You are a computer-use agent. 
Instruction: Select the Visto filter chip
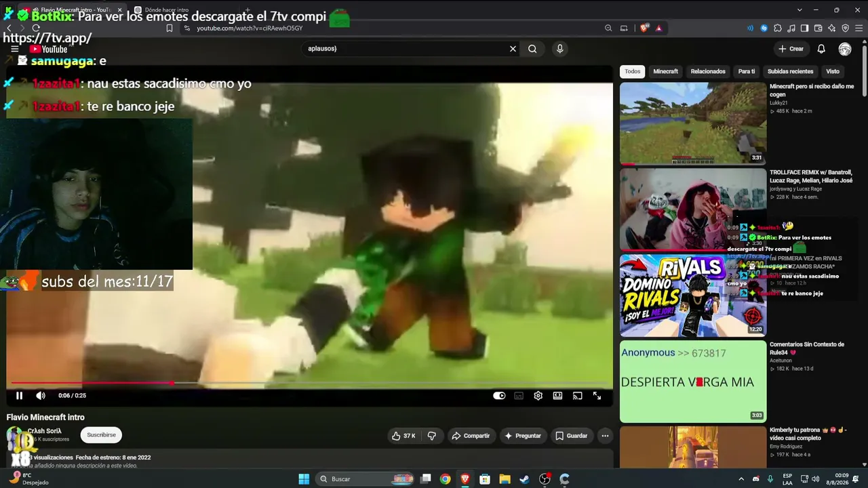click(x=833, y=71)
